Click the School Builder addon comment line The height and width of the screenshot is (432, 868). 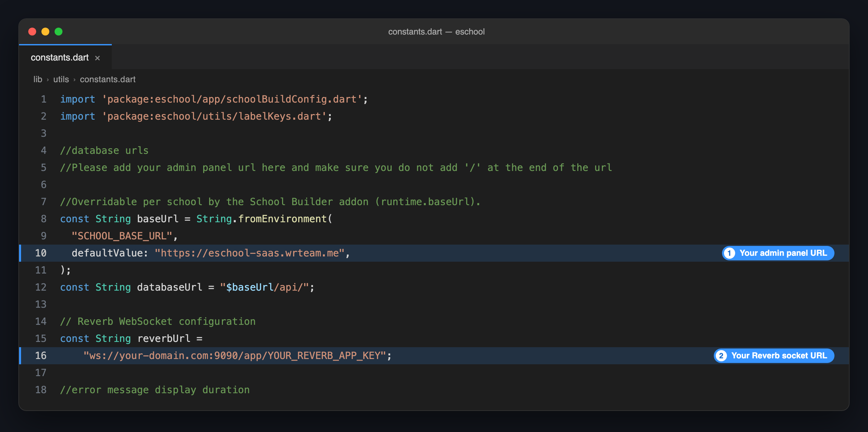pos(270,202)
